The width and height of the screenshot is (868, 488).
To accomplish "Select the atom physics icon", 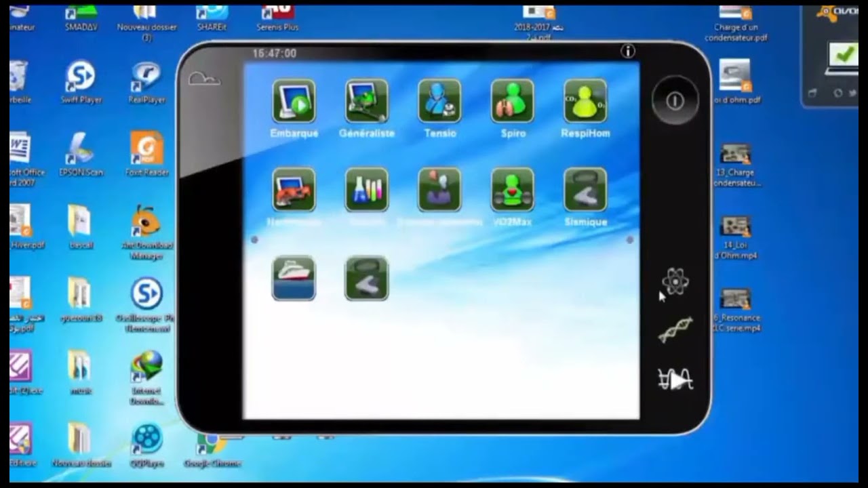I will [x=675, y=281].
